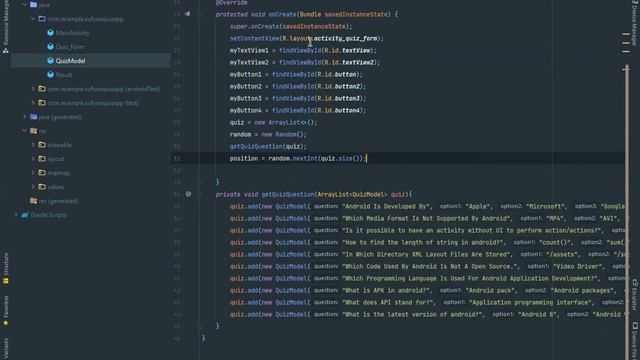Open the Emulator side panel

[635, 295]
